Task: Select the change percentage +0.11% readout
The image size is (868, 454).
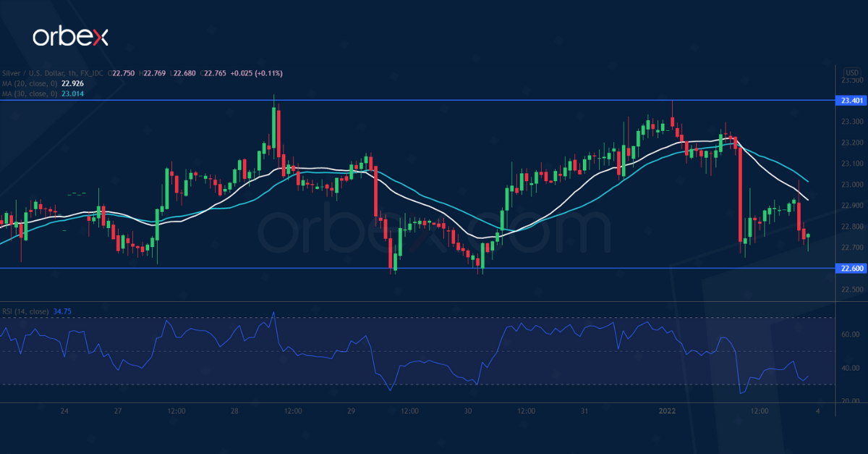Action: pyautogui.click(x=269, y=72)
